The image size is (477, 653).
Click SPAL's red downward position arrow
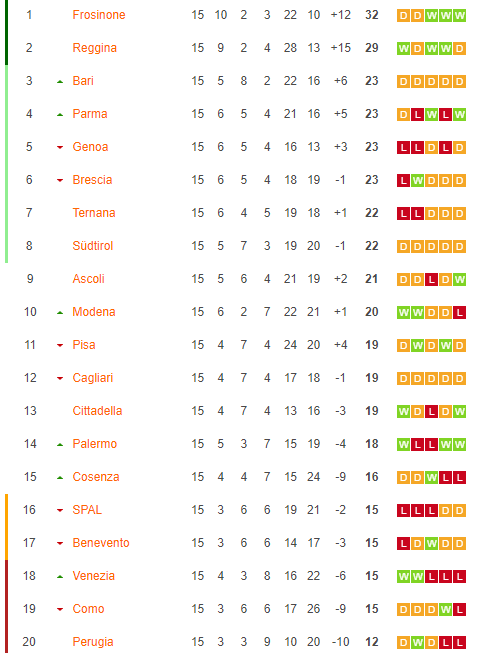pyautogui.click(x=60, y=510)
